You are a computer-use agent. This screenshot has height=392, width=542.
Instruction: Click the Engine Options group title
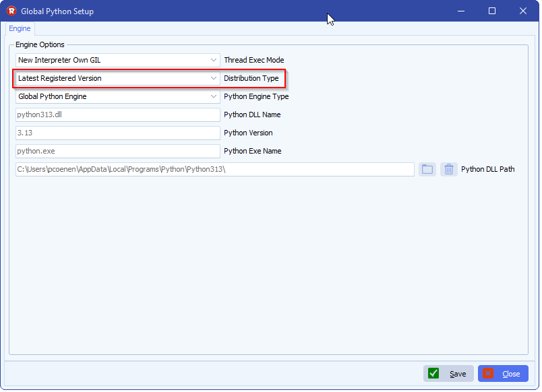click(x=40, y=44)
